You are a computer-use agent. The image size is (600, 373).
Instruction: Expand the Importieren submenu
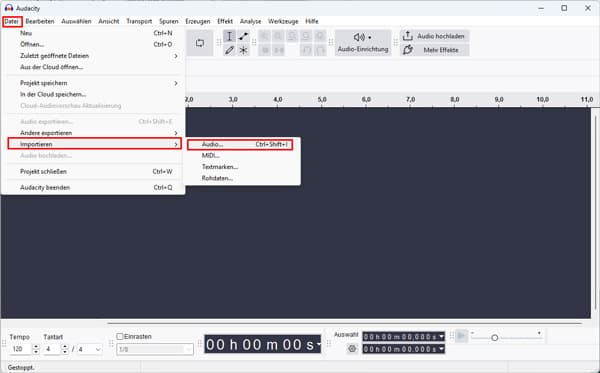point(94,144)
